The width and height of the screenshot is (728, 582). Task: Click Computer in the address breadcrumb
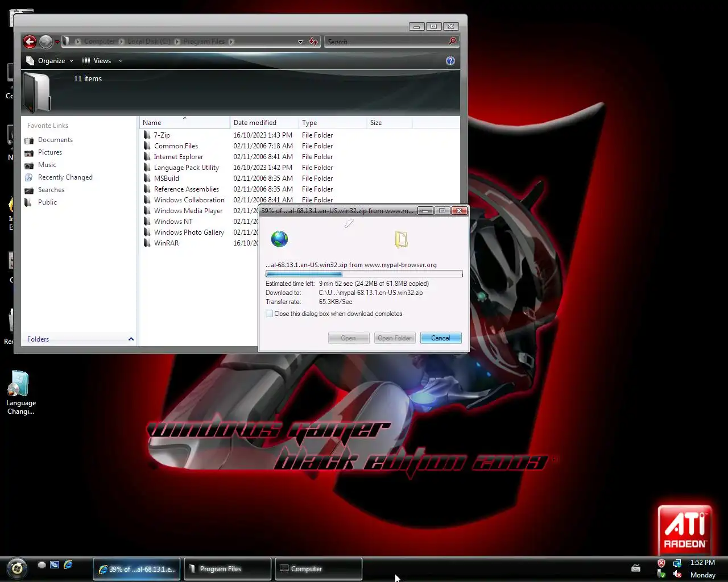point(100,41)
